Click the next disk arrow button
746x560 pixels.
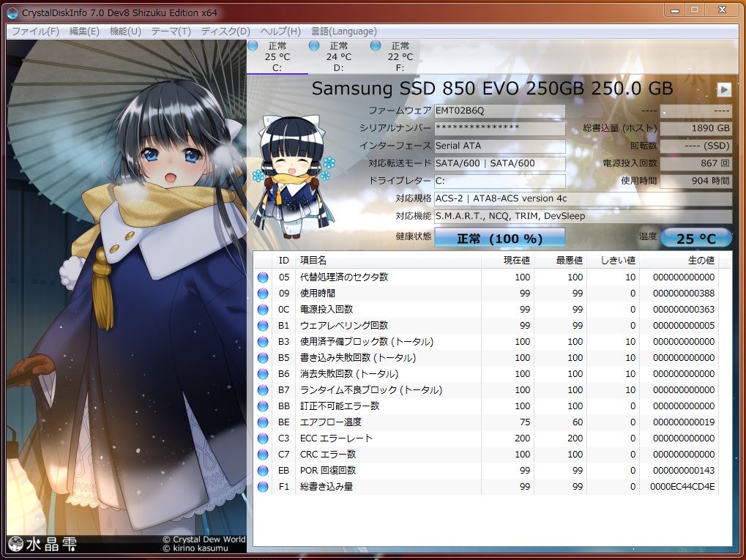pos(723,89)
